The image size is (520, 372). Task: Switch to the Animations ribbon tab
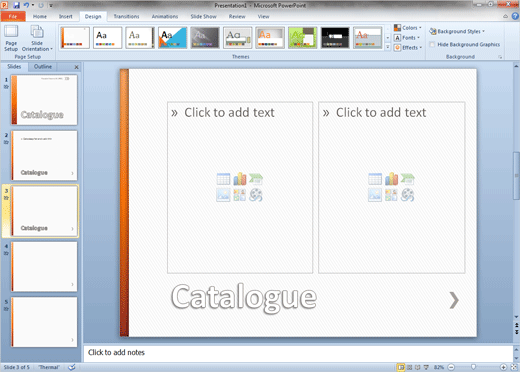tap(165, 16)
